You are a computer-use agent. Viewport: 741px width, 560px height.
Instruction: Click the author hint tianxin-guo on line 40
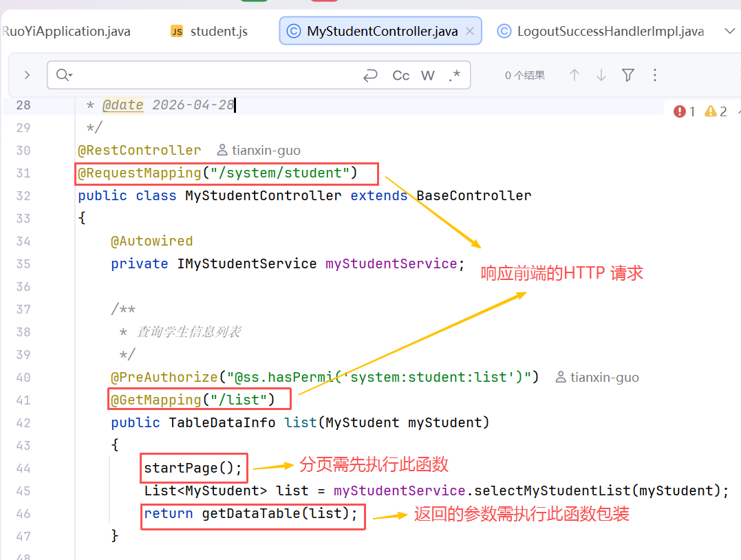click(x=597, y=377)
